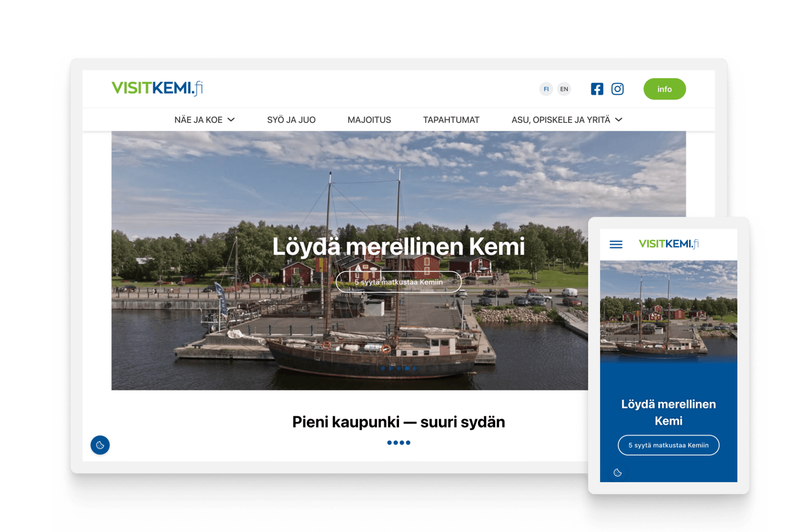Screen dimensions: 798x532
Task: Click desktop '5 syytä matkustaa Kemiin' button
Action: [399, 282]
